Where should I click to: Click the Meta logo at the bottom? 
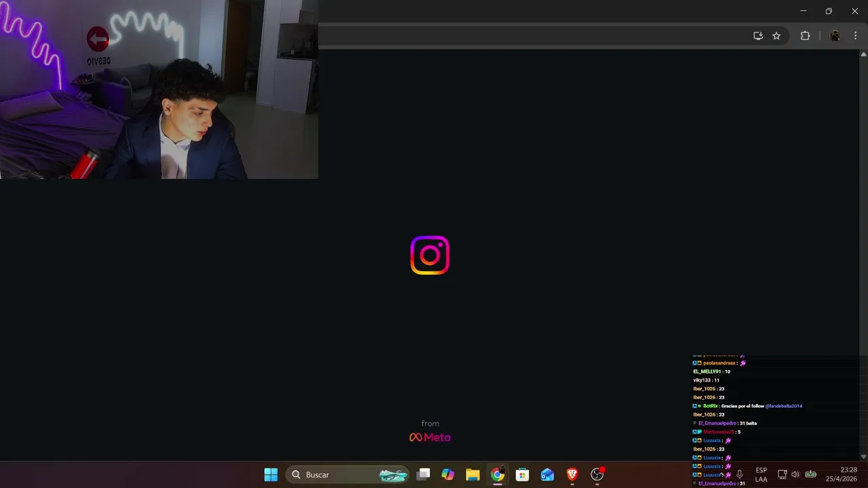pyautogui.click(x=430, y=437)
